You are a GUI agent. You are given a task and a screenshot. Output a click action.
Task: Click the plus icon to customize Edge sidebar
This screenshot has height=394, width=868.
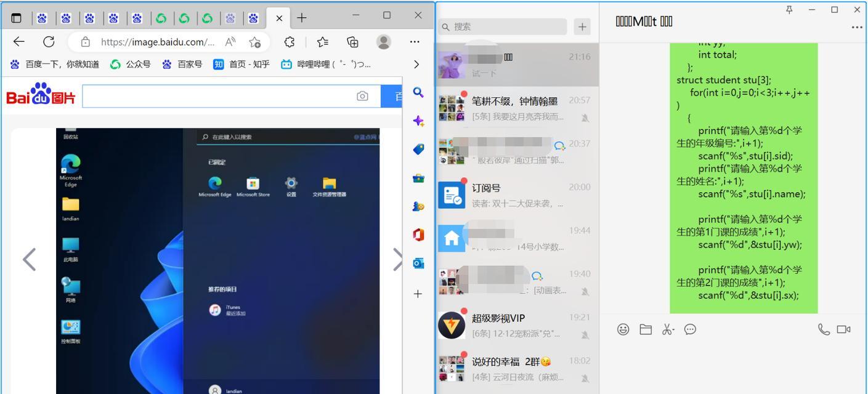click(418, 294)
